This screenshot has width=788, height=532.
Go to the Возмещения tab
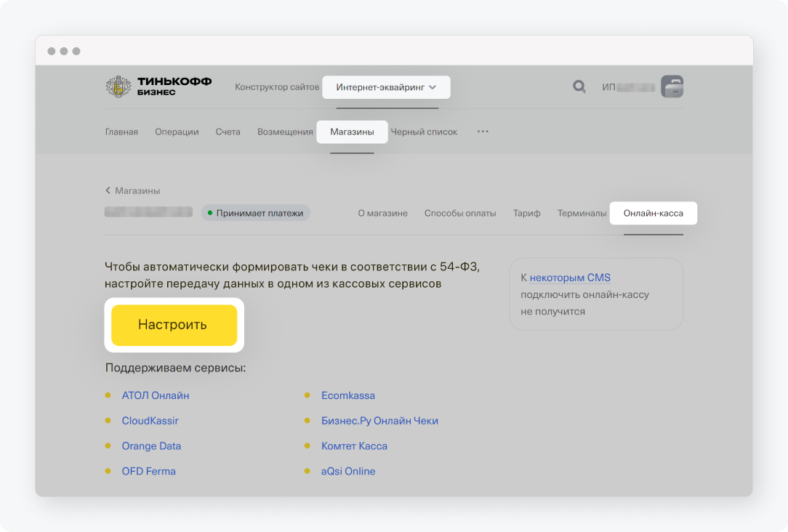pos(285,132)
